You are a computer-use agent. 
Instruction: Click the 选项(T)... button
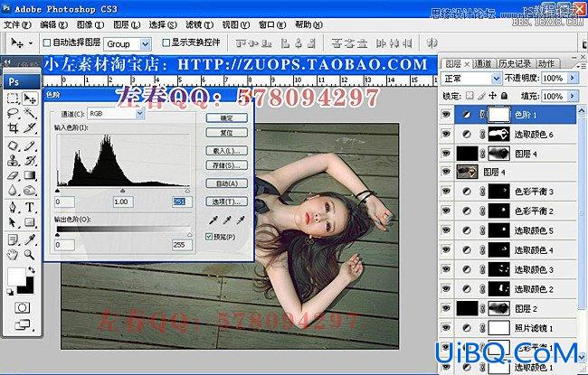226,202
